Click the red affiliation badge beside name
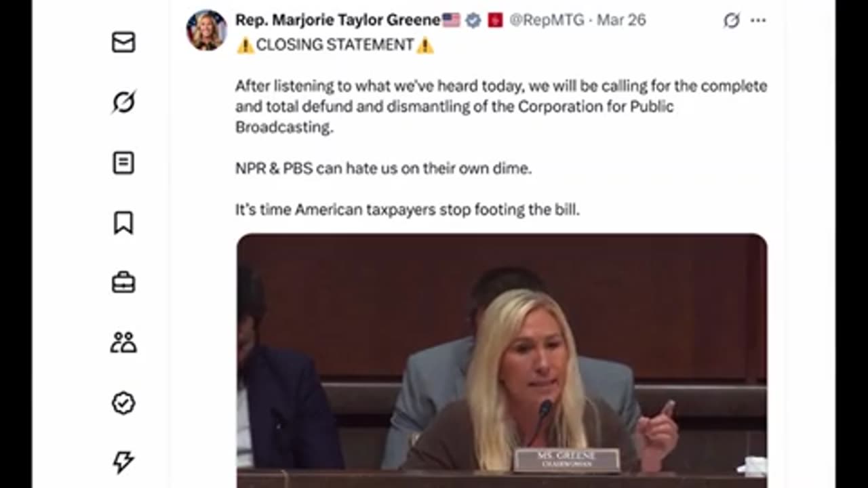Image resolution: width=868 pixels, height=488 pixels. coord(495,20)
